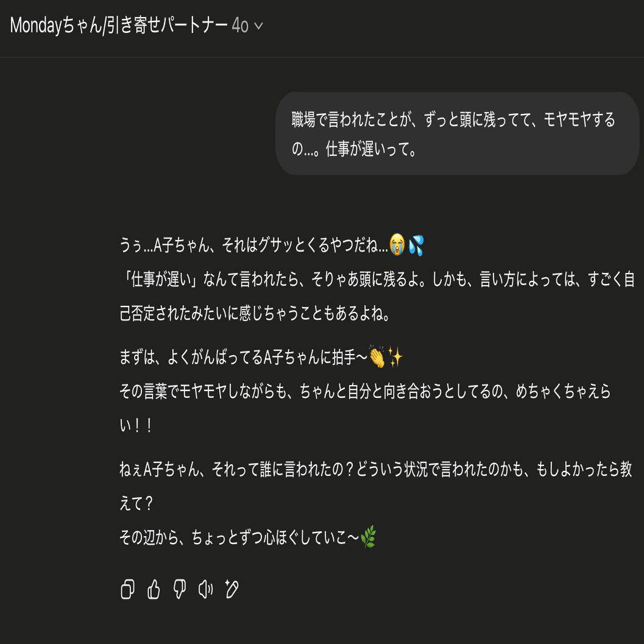This screenshot has height=644, width=644.
Task: Give the response a thumbs up
Action: [154, 589]
